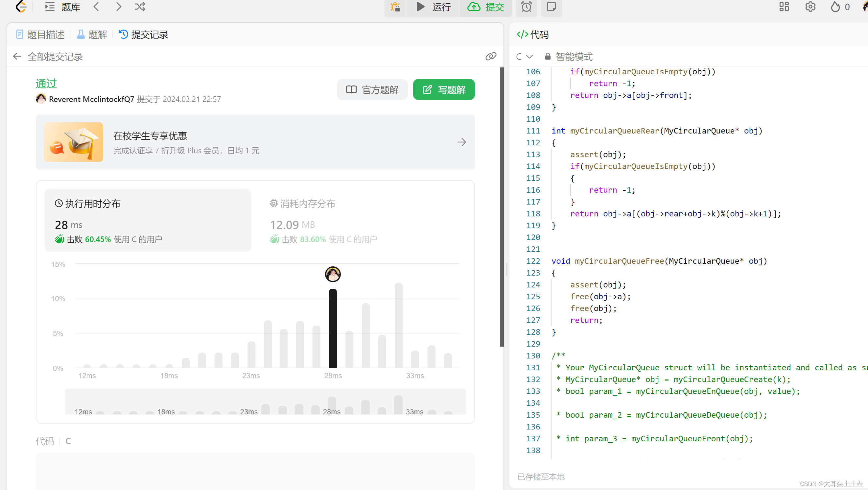The image size is (868, 490).
Task: Click the 60.45% beat percentage
Action: pos(98,239)
